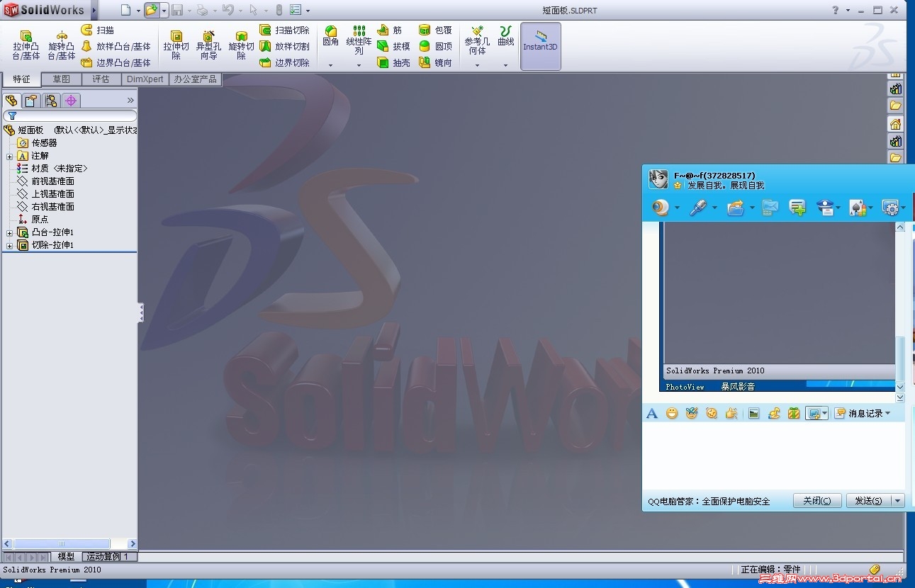Open the dropdown under 参考几何体
Viewport: 915px width, 588px height.
[x=477, y=65]
